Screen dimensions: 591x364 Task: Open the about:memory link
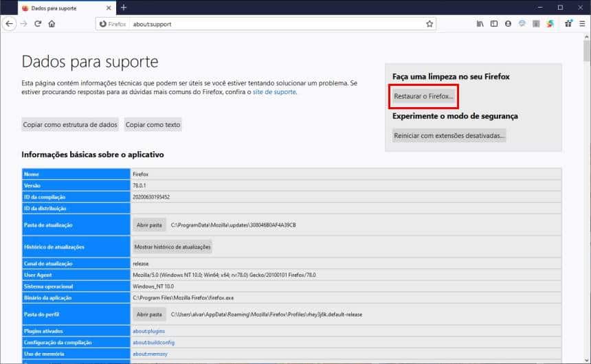(150, 354)
